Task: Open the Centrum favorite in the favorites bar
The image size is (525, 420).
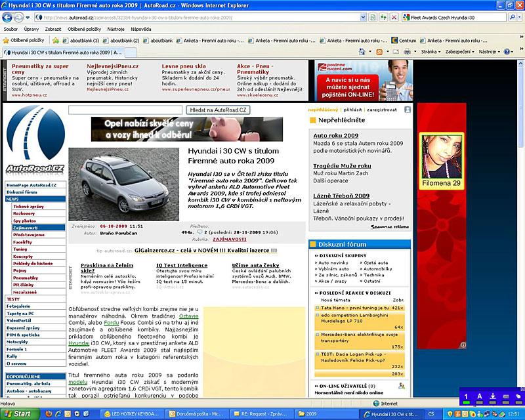Action: click(404, 41)
